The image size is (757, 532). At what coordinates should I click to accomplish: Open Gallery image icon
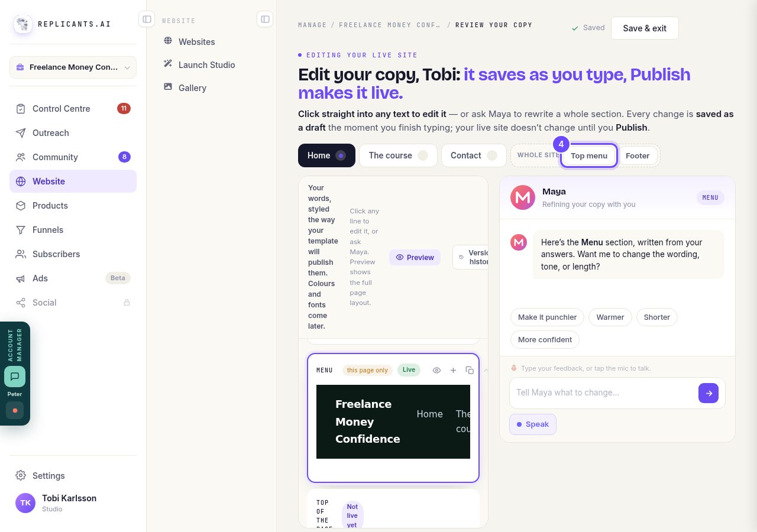(x=168, y=87)
